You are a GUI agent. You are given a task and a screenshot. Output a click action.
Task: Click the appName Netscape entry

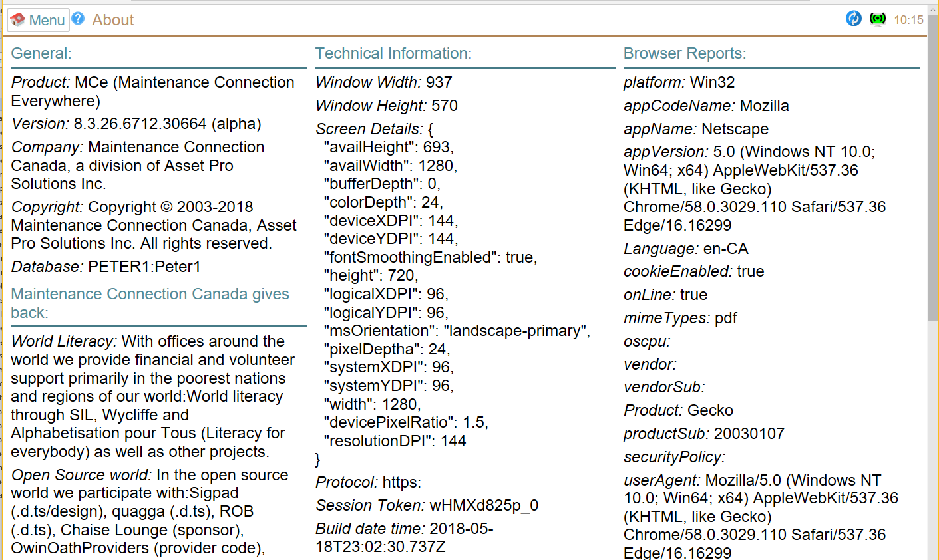click(x=696, y=129)
